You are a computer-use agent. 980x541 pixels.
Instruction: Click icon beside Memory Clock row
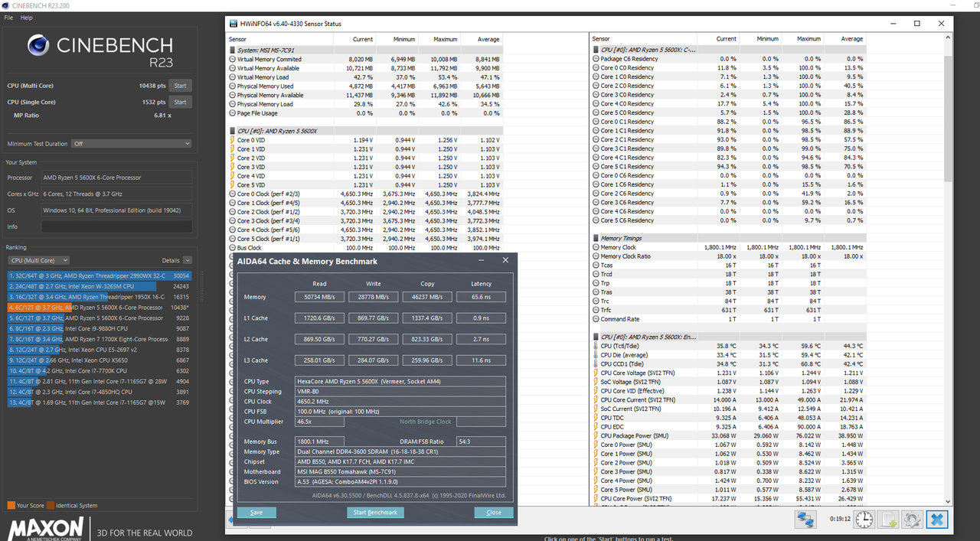pos(596,247)
